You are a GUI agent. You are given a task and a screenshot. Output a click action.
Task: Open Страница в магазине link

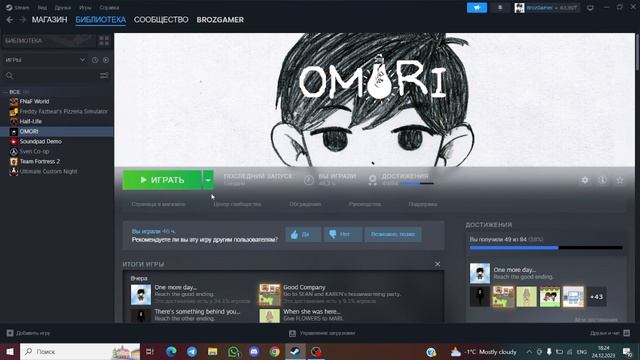(x=158, y=204)
